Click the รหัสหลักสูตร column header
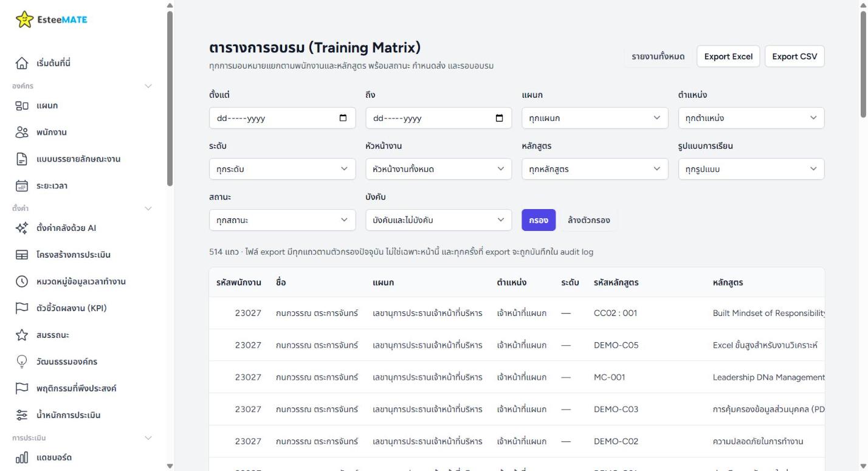The width and height of the screenshot is (868, 471). coord(616,283)
